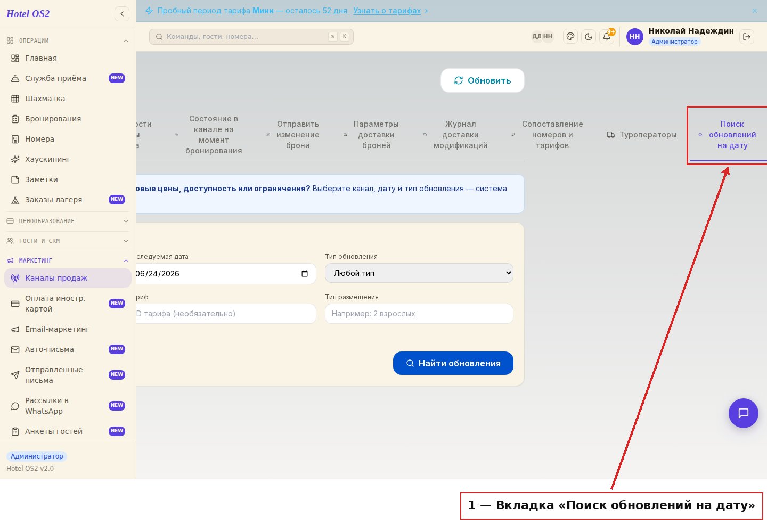Click the Администратор badge under user name
The image size is (767, 532).
[x=674, y=42]
